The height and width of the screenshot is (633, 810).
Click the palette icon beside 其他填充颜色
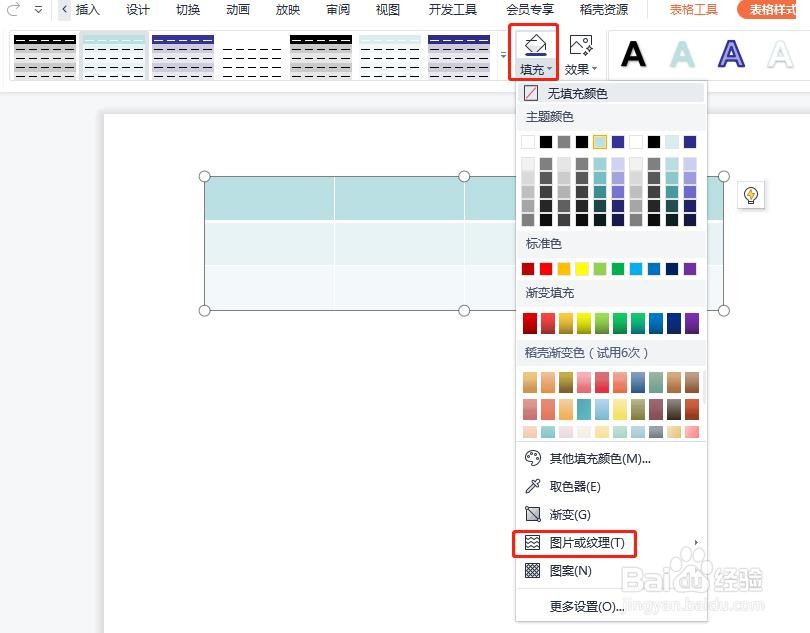pyautogui.click(x=533, y=458)
